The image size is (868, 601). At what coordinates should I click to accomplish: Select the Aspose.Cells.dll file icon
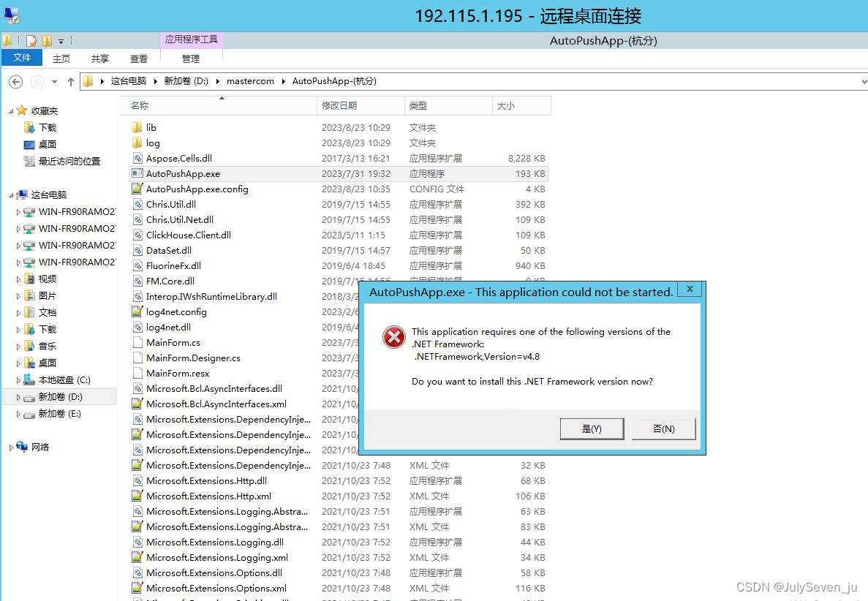[x=137, y=158]
